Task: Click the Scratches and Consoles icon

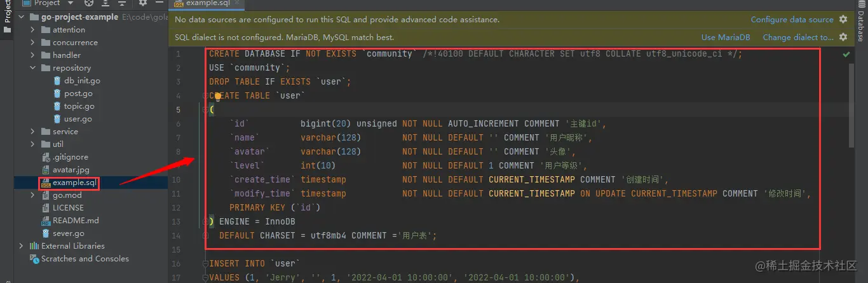Action: pyautogui.click(x=35, y=259)
